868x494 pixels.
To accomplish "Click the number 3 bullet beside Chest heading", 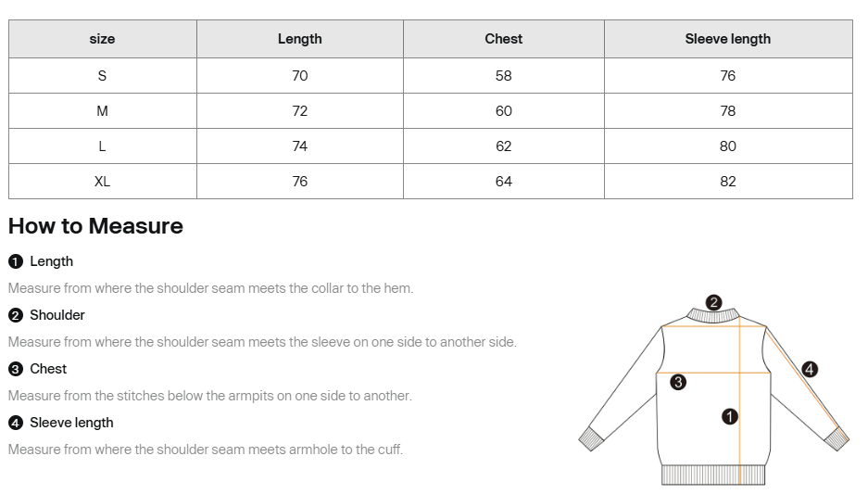I will 15,369.
